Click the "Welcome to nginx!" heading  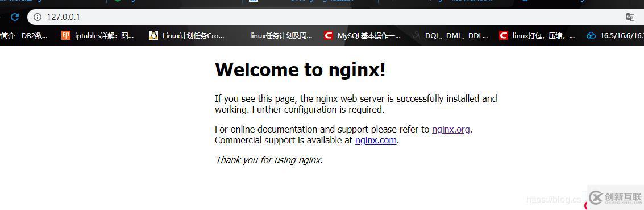click(x=300, y=70)
